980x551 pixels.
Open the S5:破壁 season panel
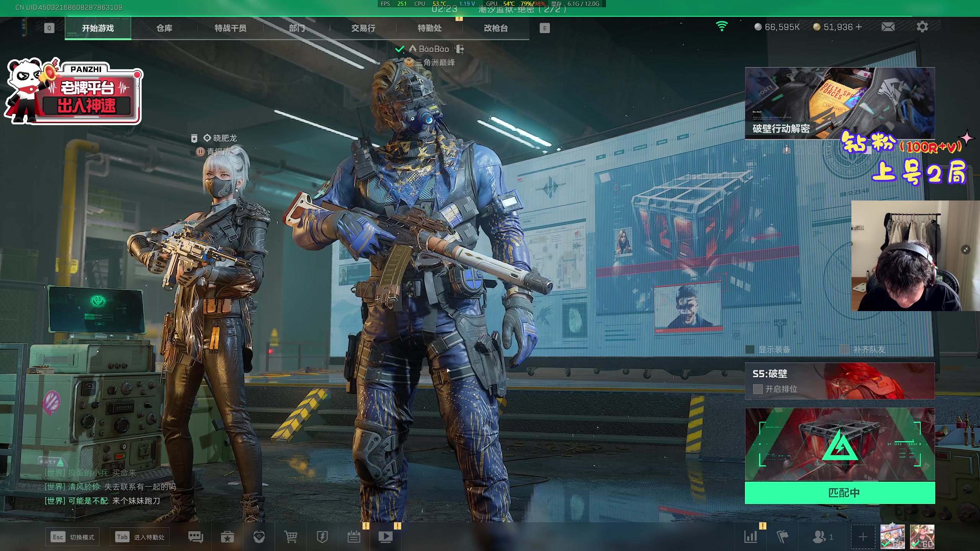click(x=840, y=381)
